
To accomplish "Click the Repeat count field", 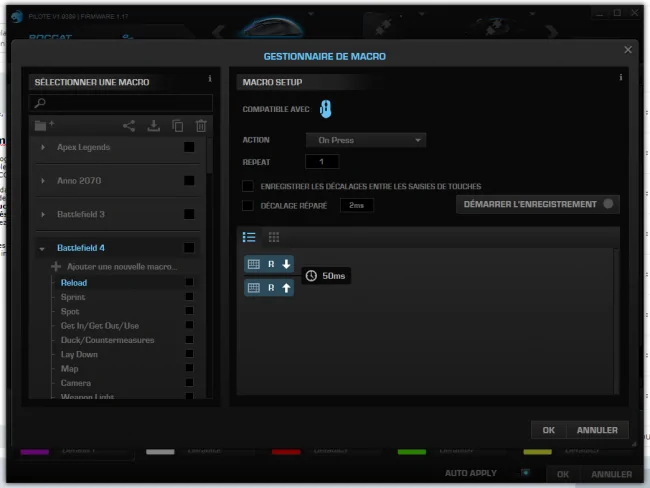I will pyautogui.click(x=322, y=162).
